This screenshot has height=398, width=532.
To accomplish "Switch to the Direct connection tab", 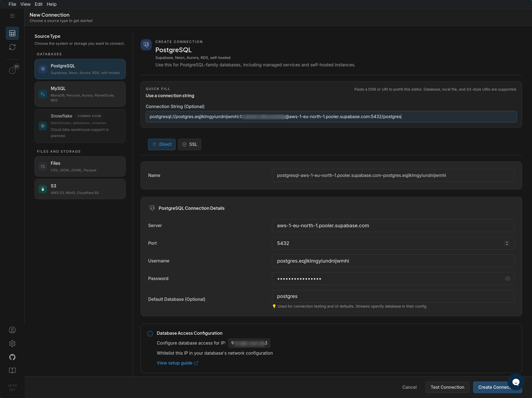I will tap(162, 144).
